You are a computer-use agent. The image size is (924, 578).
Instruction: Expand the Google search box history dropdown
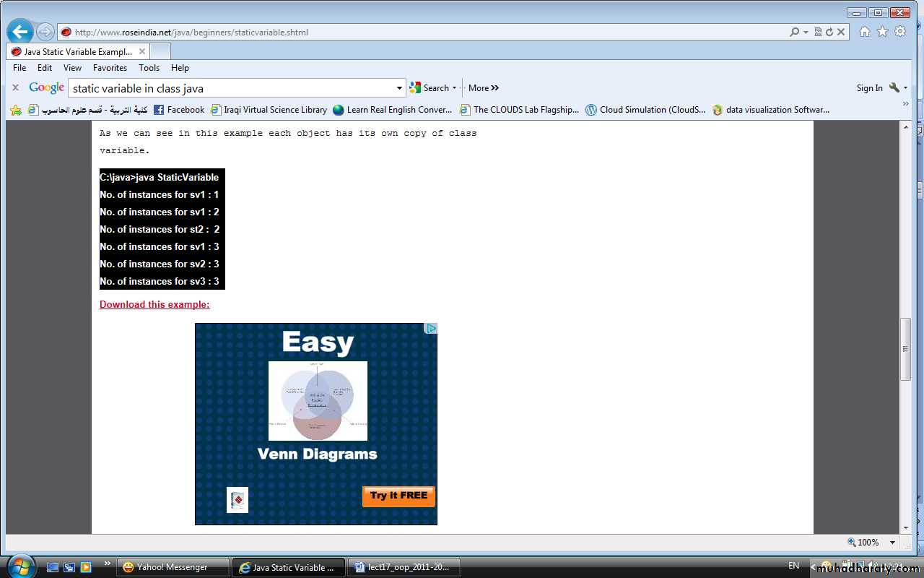399,88
